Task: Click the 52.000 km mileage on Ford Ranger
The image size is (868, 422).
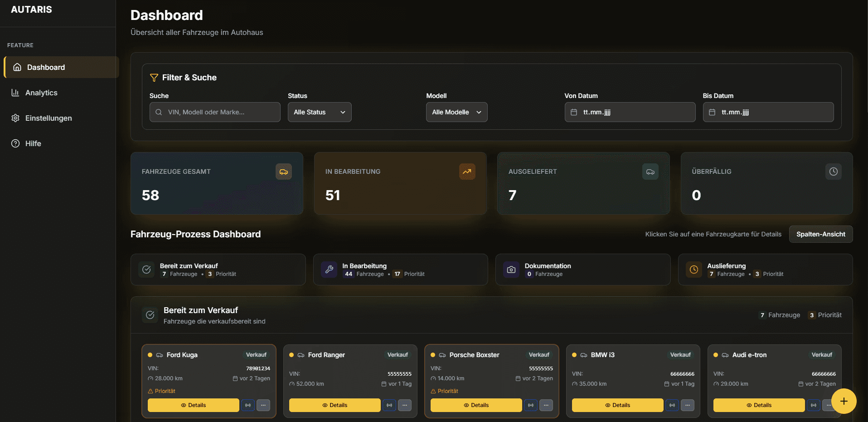Action: (306, 384)
